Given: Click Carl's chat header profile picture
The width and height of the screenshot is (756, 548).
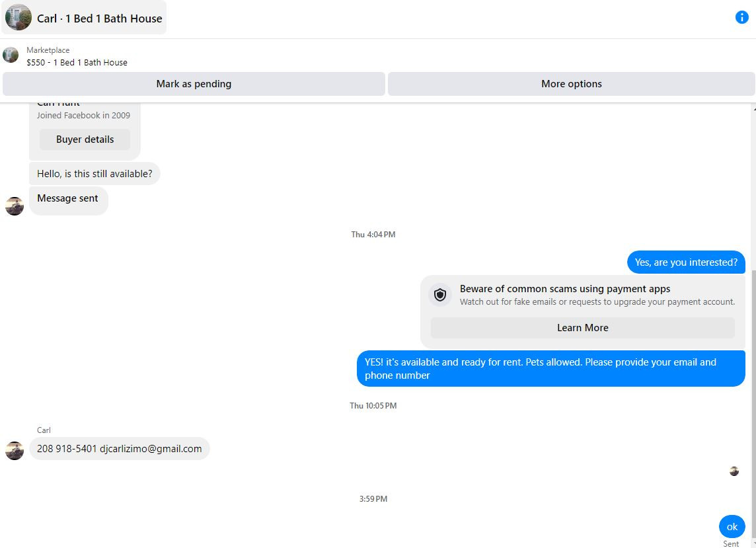Looking at the screenshot, I should pyautogui.click(x=19, y=17).
